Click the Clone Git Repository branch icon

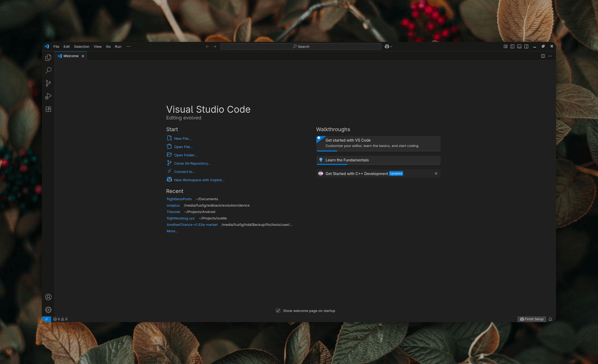point(169,163)
